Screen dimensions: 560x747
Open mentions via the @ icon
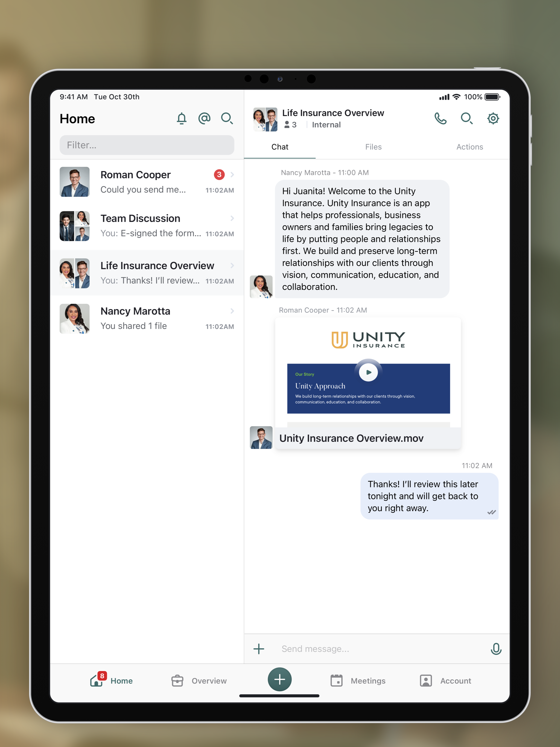click(x=204, y=119)
